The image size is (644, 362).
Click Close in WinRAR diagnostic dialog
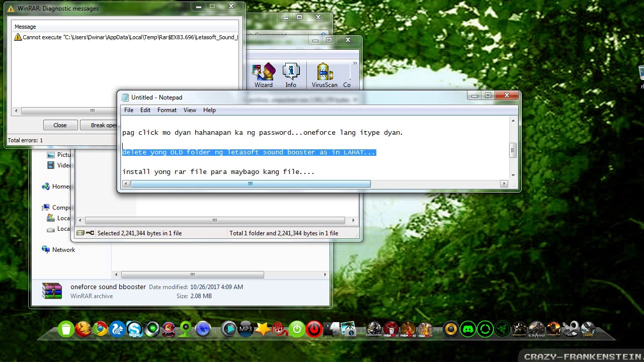(60, 125)
